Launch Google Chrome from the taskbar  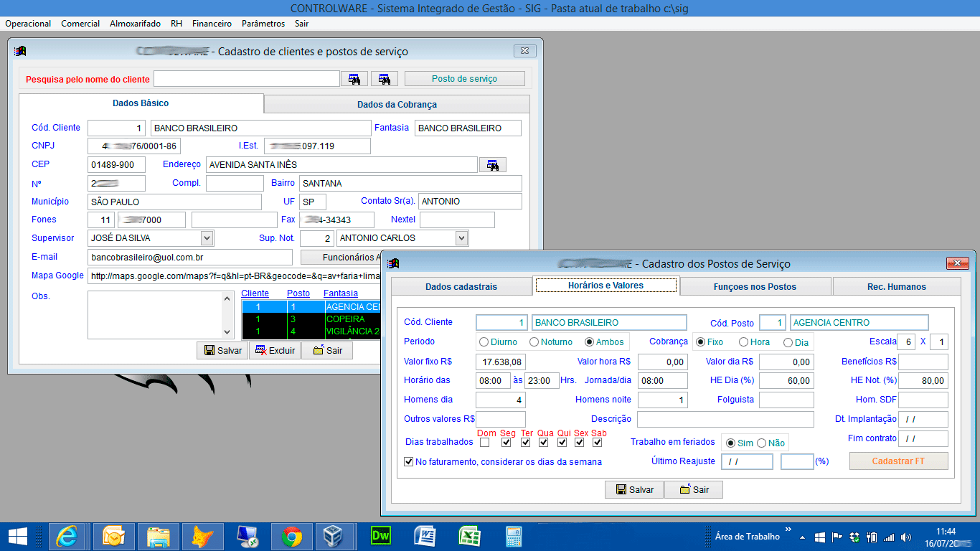(291, 536)
